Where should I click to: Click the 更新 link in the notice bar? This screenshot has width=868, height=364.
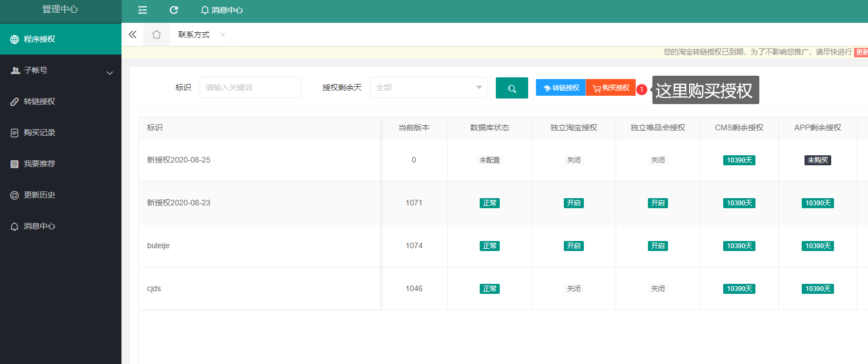pos(861,52)
